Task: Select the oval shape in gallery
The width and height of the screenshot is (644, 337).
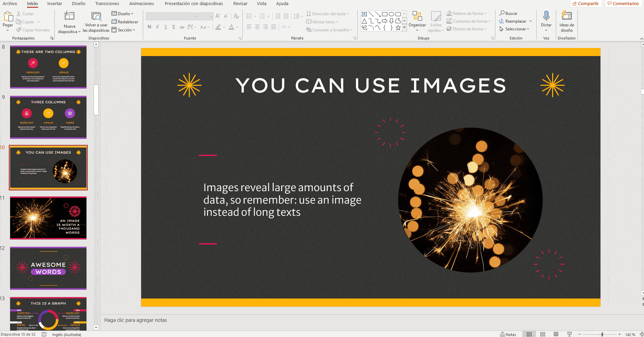Action: tap(391, 14)
